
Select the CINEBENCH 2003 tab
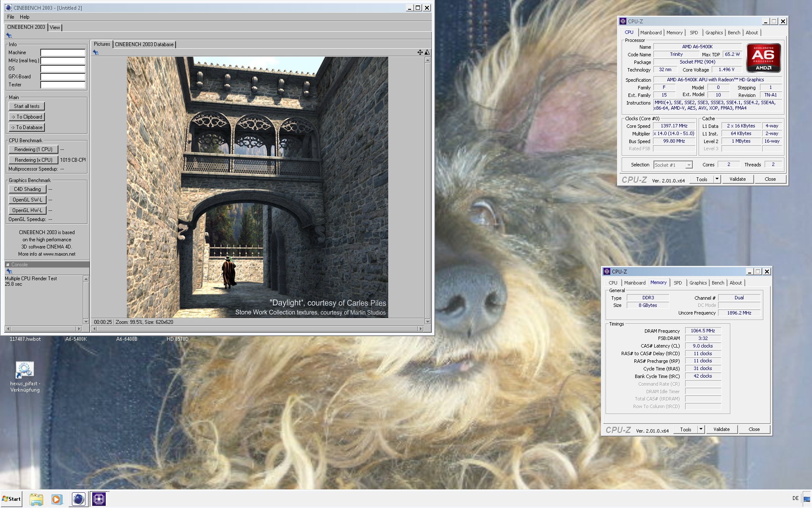coord(26,27)
